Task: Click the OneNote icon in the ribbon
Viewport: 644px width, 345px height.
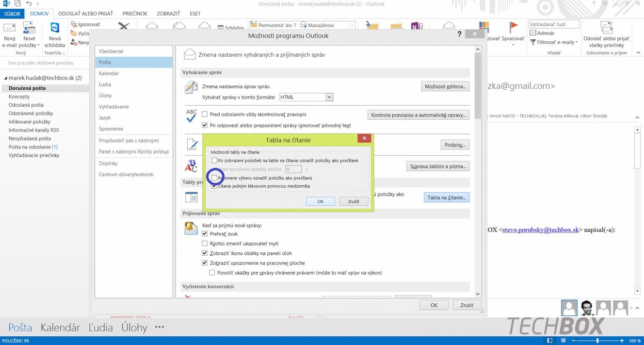Action: [416, 27]
